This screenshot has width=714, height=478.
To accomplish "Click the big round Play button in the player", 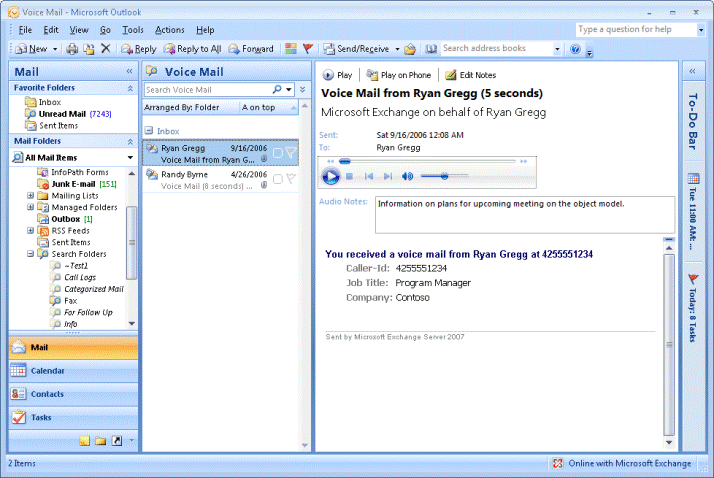I will 331,176.
